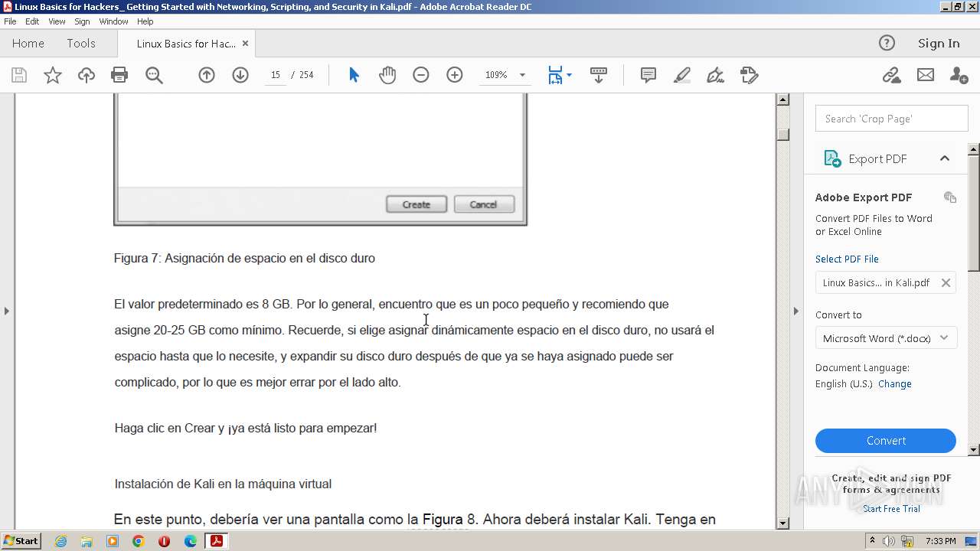This screenshot has height=551, width=980.
Task: Print the document
Action: (119, 75)
